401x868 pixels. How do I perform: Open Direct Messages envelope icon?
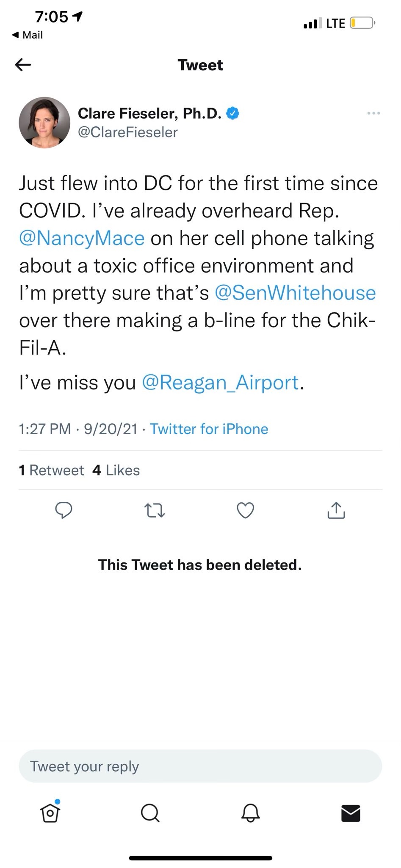pos(351,813)
